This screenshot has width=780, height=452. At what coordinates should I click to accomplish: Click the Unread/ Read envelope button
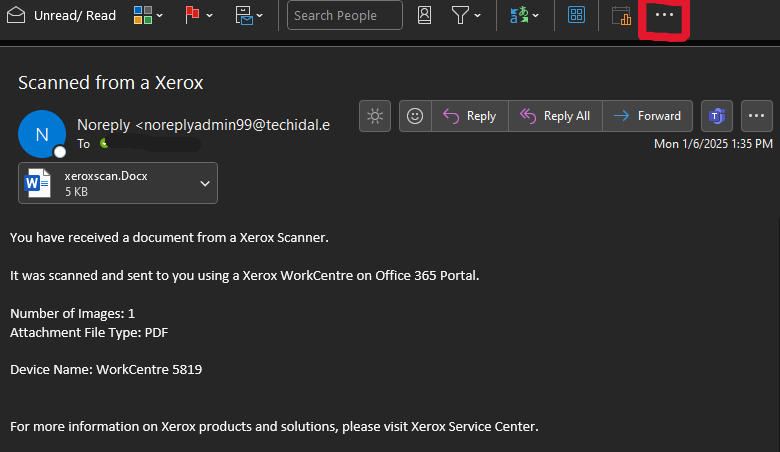tap(61, 15)
